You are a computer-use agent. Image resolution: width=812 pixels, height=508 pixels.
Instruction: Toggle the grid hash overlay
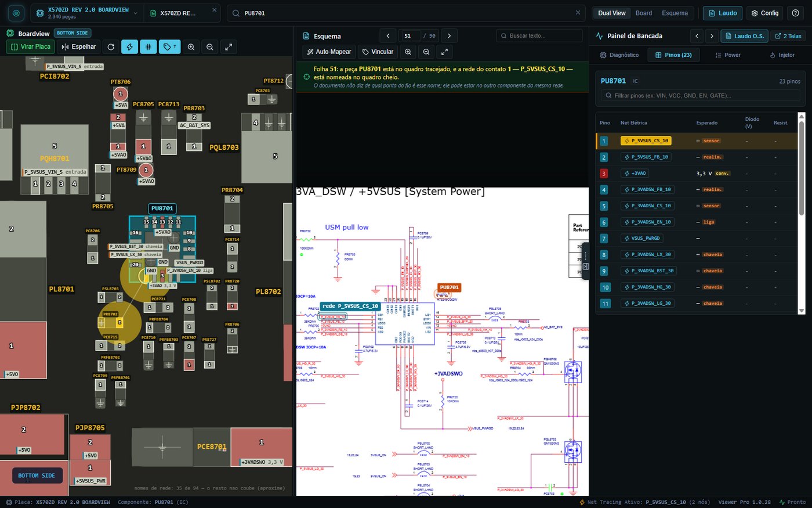148,47
